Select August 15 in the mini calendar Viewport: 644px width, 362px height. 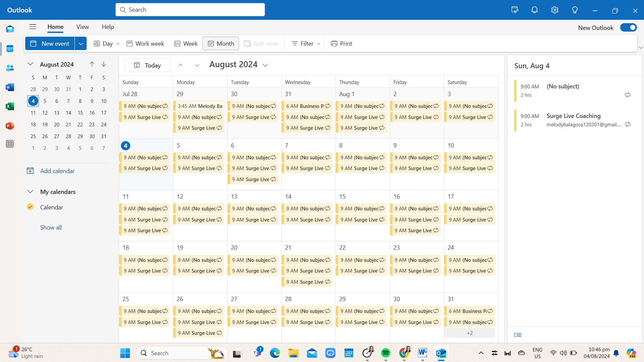80,113
